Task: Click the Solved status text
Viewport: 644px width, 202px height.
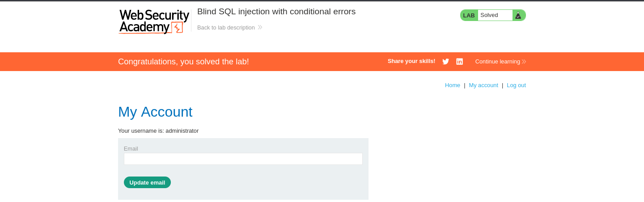Action: tap(489, 15)
